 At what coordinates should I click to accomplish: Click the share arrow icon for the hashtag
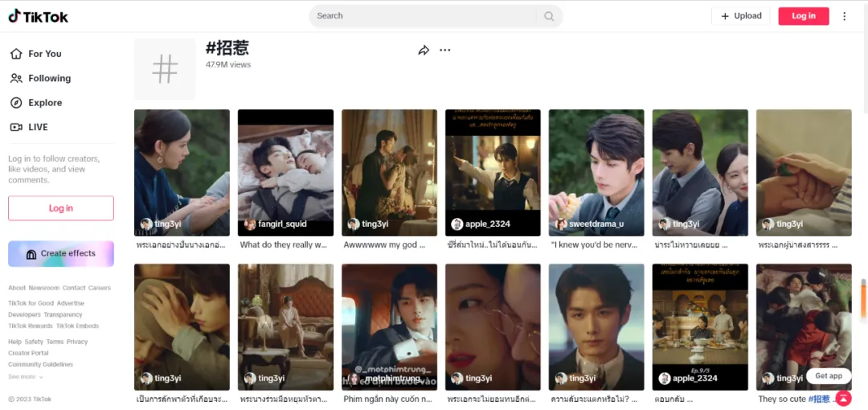coord(424,51)
